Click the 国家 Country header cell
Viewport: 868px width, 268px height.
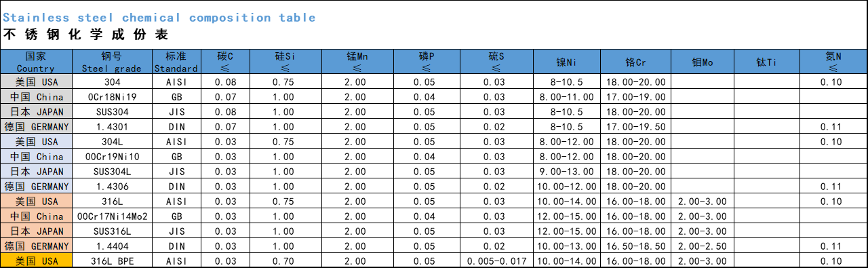(36, 62)
